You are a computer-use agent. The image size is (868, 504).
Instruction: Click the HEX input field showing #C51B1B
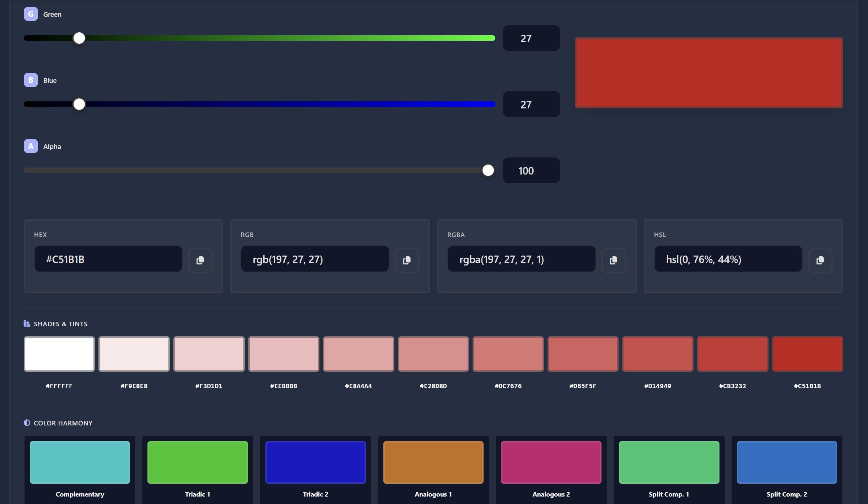pyautogui.click(x=108, y=259)
